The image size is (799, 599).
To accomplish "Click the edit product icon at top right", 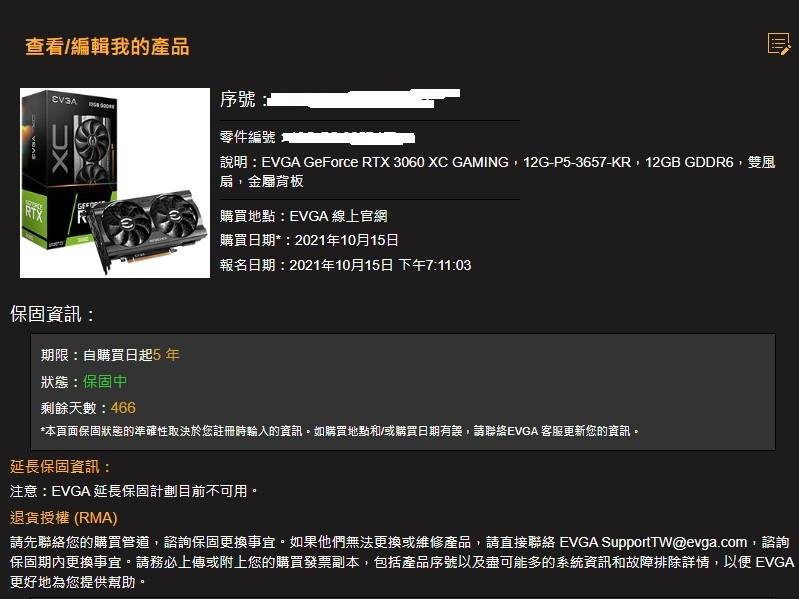I will [779, 44].
